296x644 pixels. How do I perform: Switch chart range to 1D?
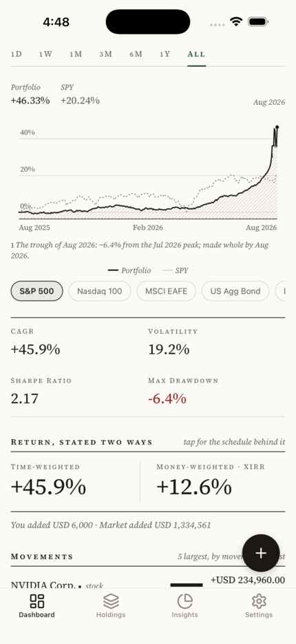click(16, 54)
